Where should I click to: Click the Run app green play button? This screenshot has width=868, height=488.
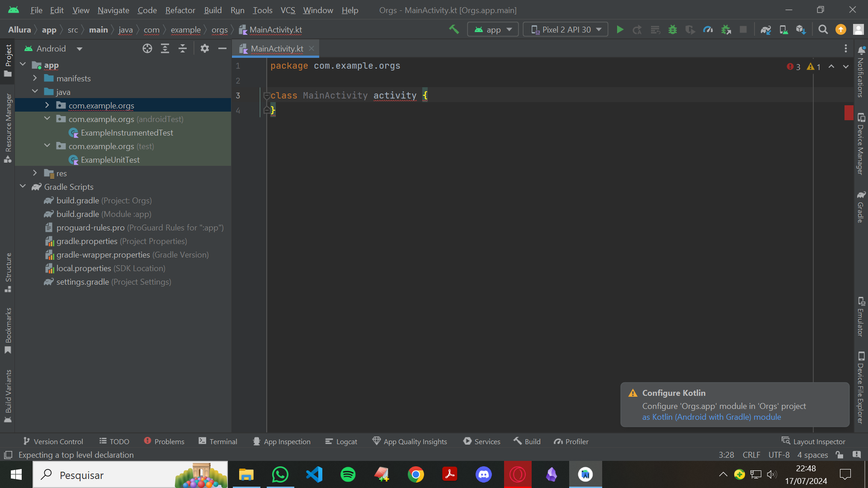pyautogui.click(x=620, y=29)
